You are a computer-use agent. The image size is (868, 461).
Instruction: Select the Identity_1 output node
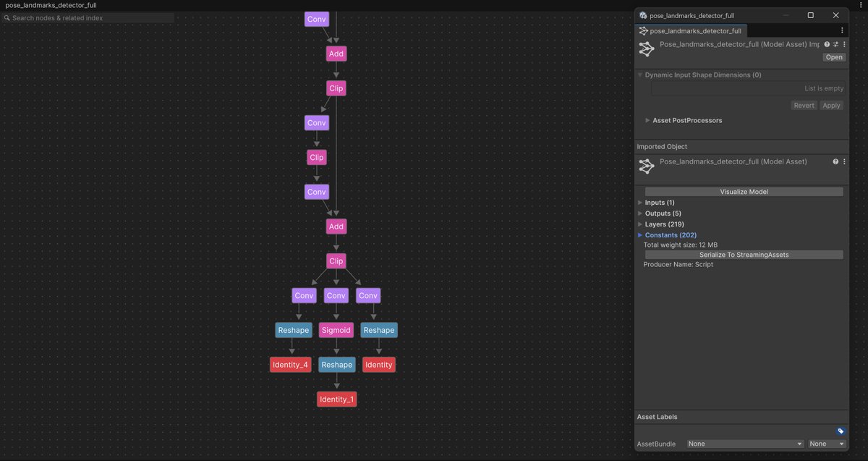(336, 399)
